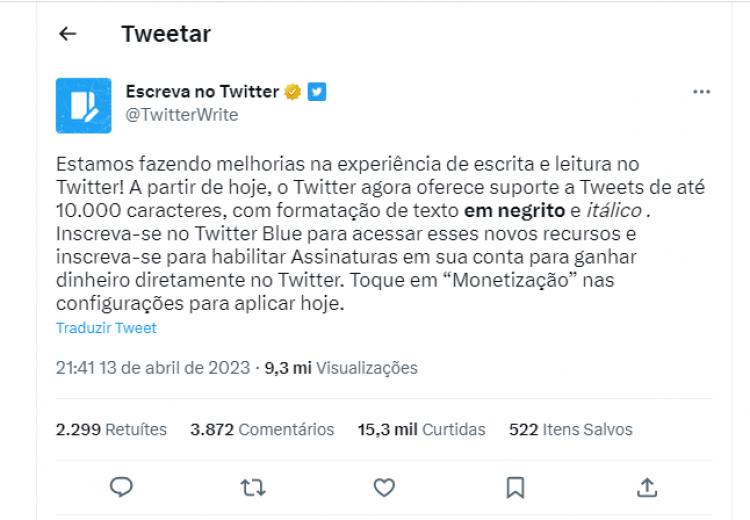Click the back arrow icon

tap(68, 34)
